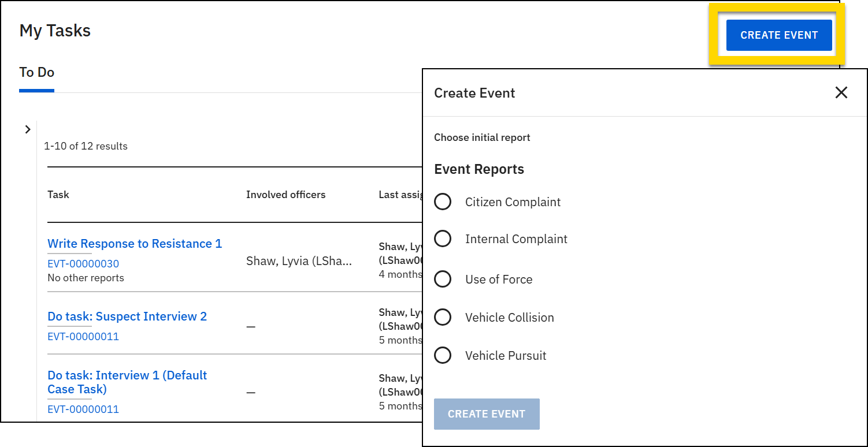
Task: Click the highlighted CREATE EVENT button
Action: [778, 35]
